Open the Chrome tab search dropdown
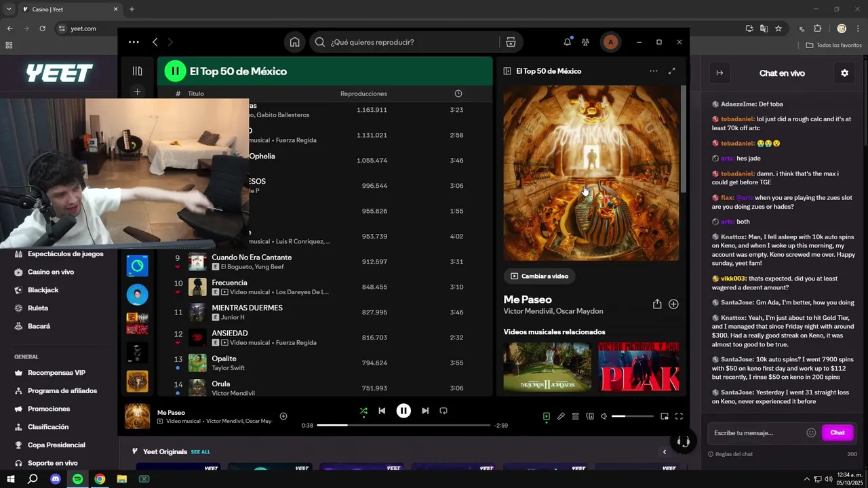The width and height of the screenshot is (868, 488). click(x=9, y=9)
